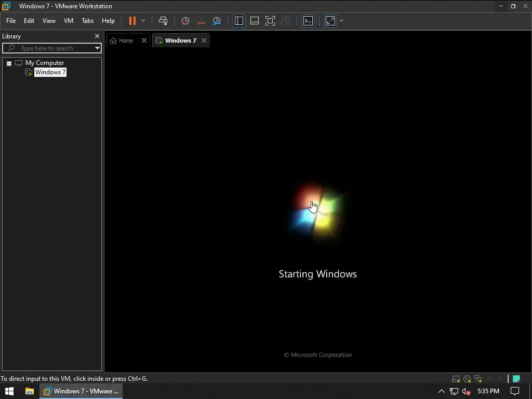Open the Tabs menu
The width and height of the screenshot is (532, 399).
pos(87,21)
